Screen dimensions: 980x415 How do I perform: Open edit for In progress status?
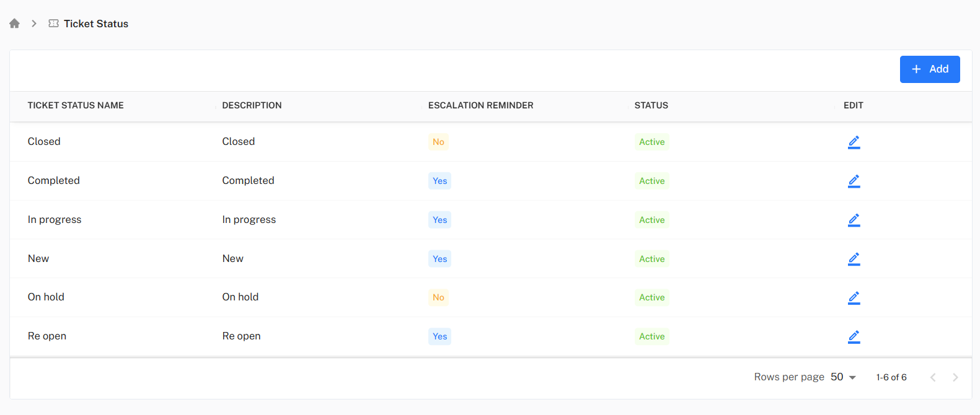pyautogui.click(x=854, y=220)
